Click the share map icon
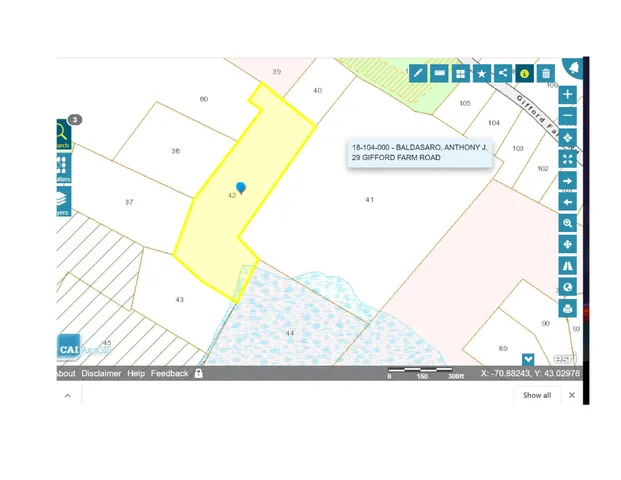The width and height of the screenshot is (621, 480). click(x=503, y=73)
